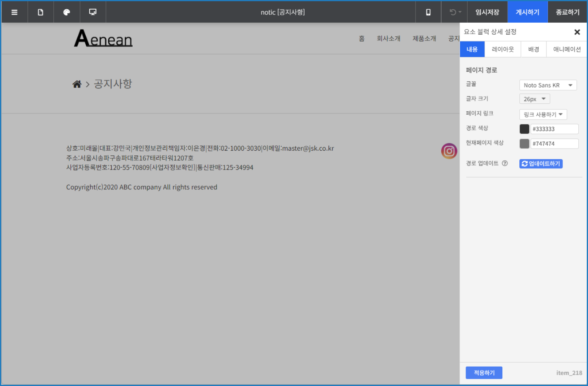
Task: Open the theme palette icon
Action: [66, 12]
